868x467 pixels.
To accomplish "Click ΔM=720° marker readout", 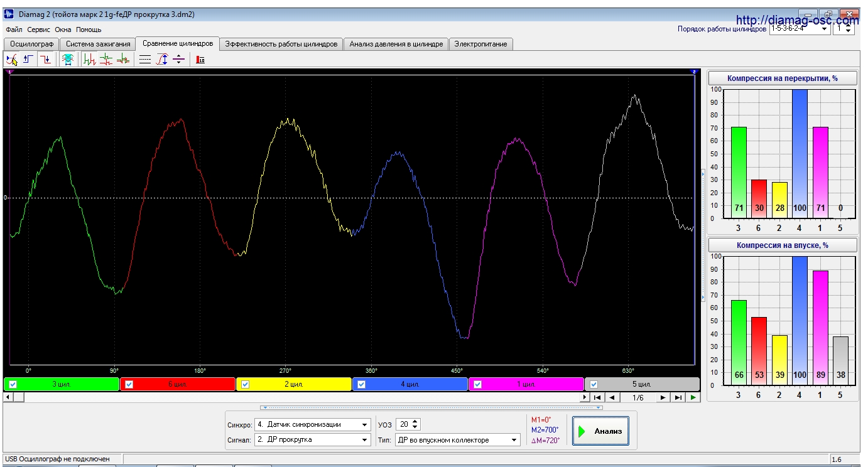I will (545, 440).
